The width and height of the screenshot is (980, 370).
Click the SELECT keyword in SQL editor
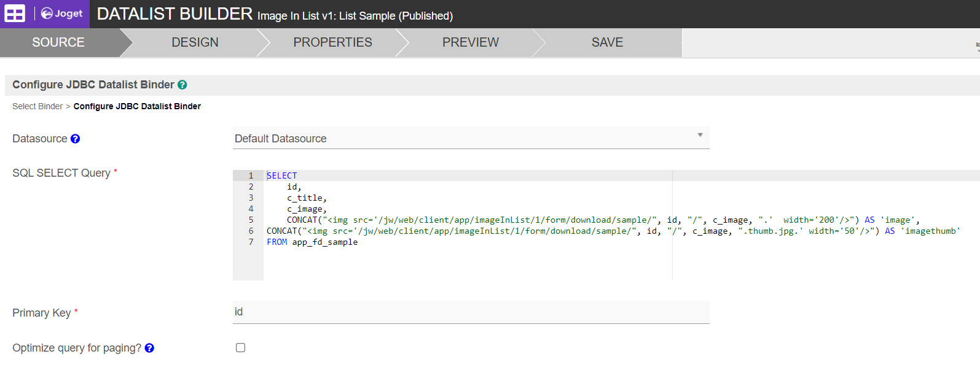pyautogui.click(x=282, y=175)
